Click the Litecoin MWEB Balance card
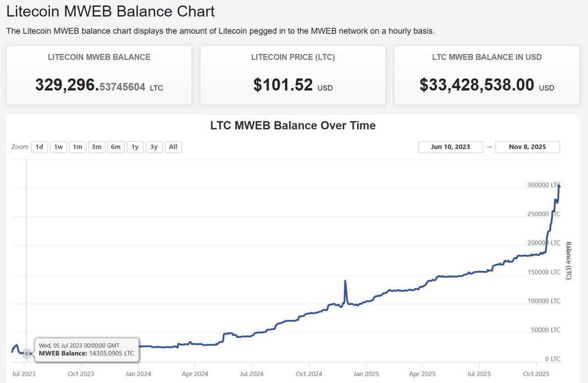This screenshot has height=383, width=588. (x=99, y=75)
